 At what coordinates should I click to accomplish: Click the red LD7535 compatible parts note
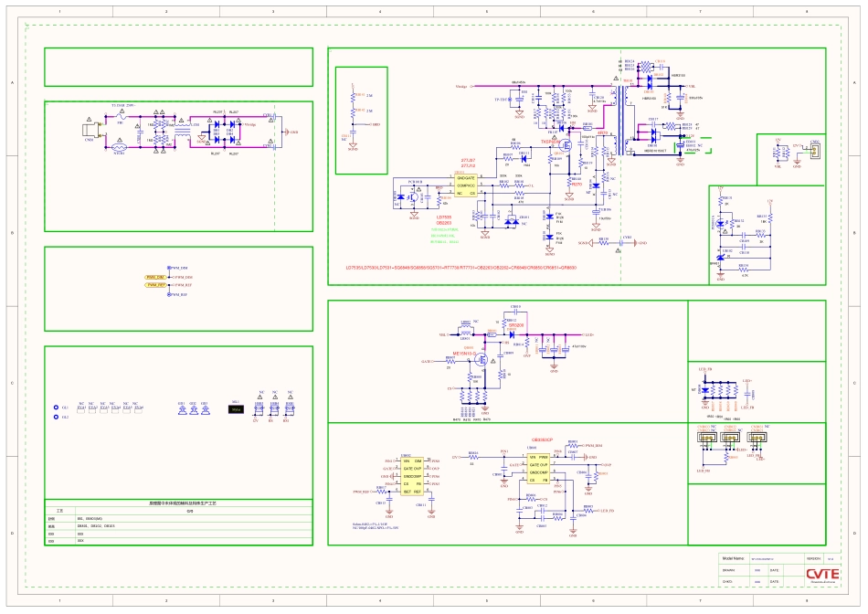coord(460,268)
